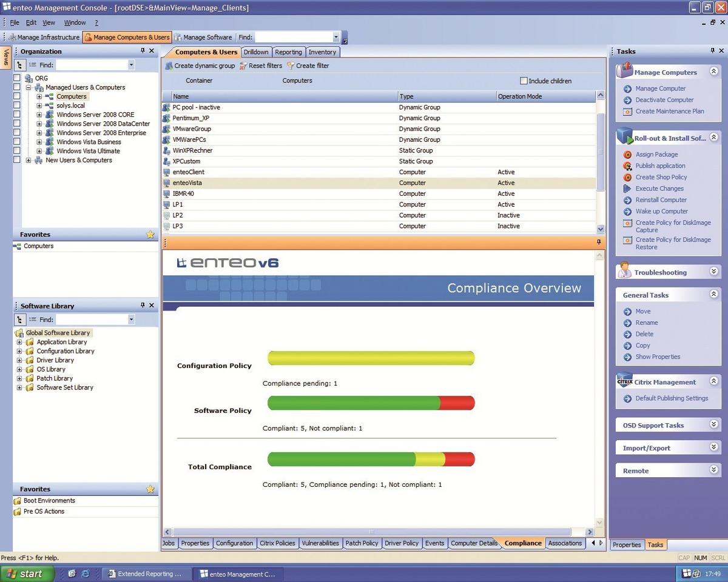728x582 pixels.
Task: Click the Software Policy compliance bar
Action: pyautogui.click(x=371, y=403)
